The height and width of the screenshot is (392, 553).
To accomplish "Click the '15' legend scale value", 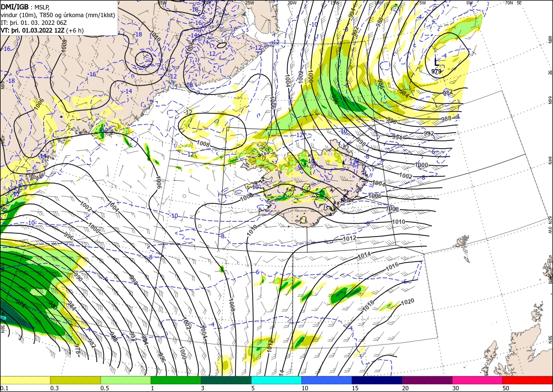I will click(355, 388).
